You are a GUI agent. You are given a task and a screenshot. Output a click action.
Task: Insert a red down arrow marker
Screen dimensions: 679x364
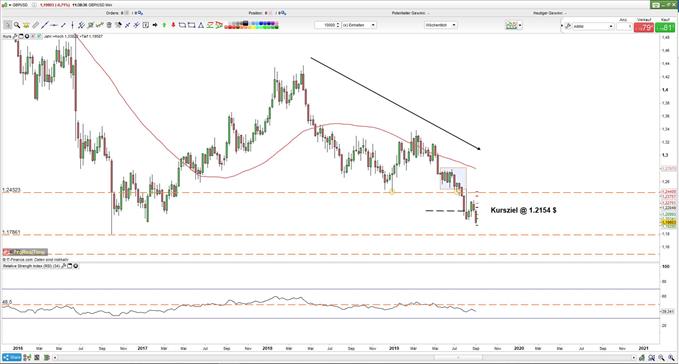(x=173, y=25)
